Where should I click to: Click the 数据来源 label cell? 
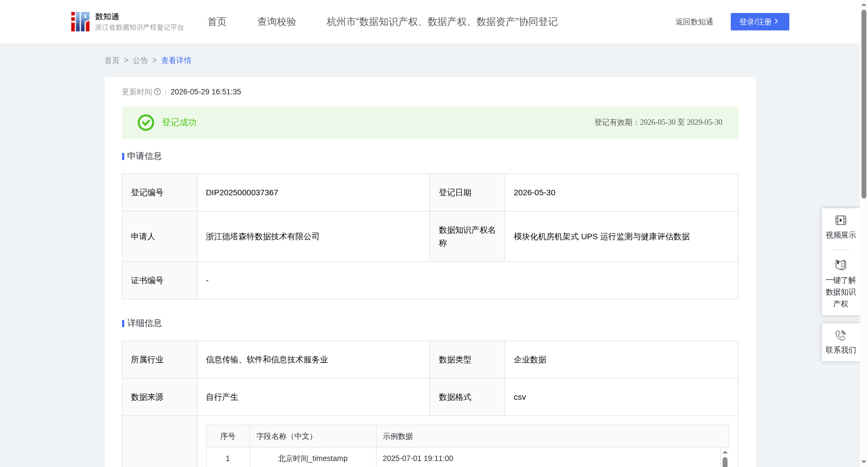click(159, 397)
